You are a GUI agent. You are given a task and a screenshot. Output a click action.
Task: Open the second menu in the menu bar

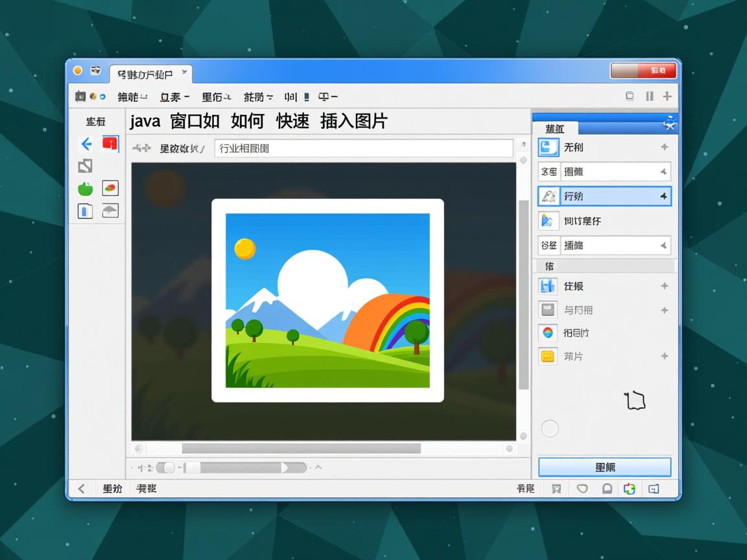(174, 97)
